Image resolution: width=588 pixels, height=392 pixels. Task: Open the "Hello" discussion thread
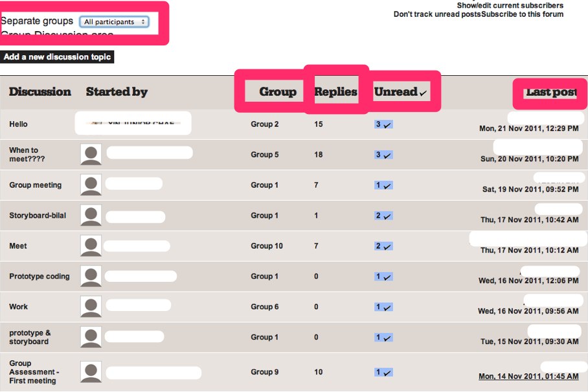(17, 124)
